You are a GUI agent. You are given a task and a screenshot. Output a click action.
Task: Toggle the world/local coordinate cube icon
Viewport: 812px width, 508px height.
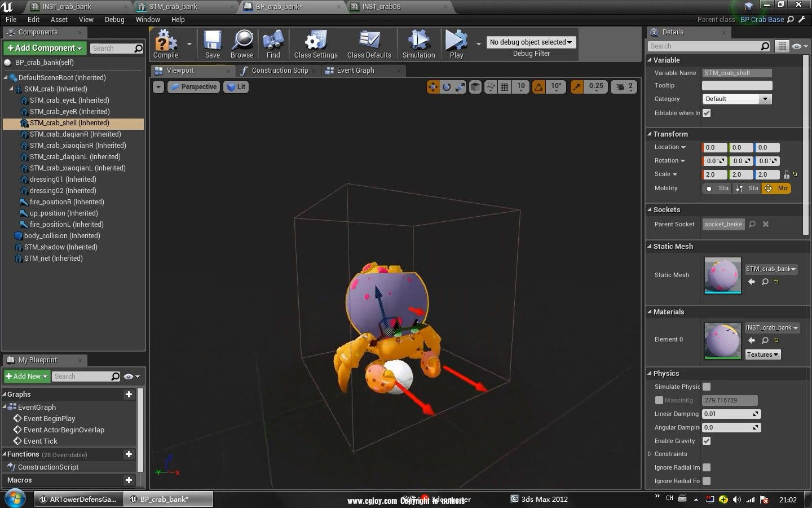click(475, 87)
